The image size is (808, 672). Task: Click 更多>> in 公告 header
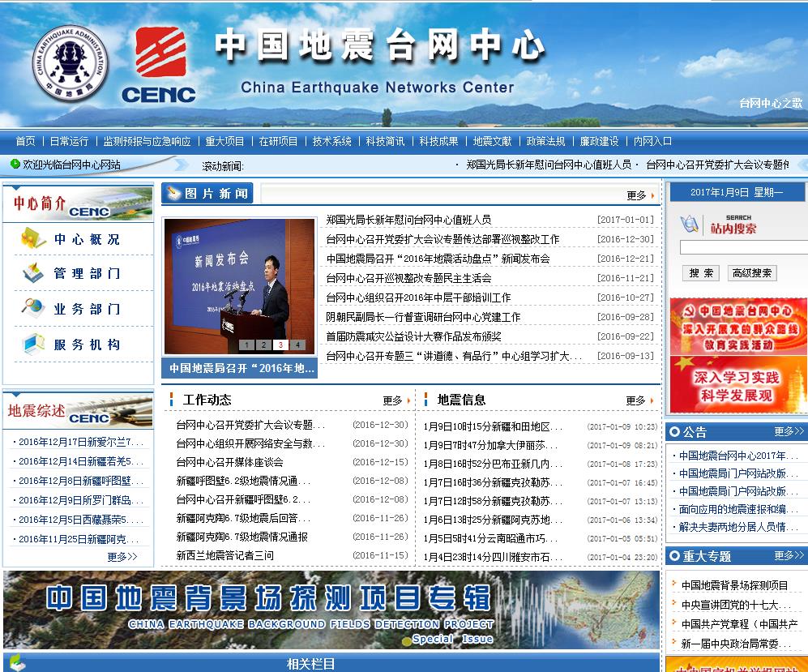(x=789, y=431)
